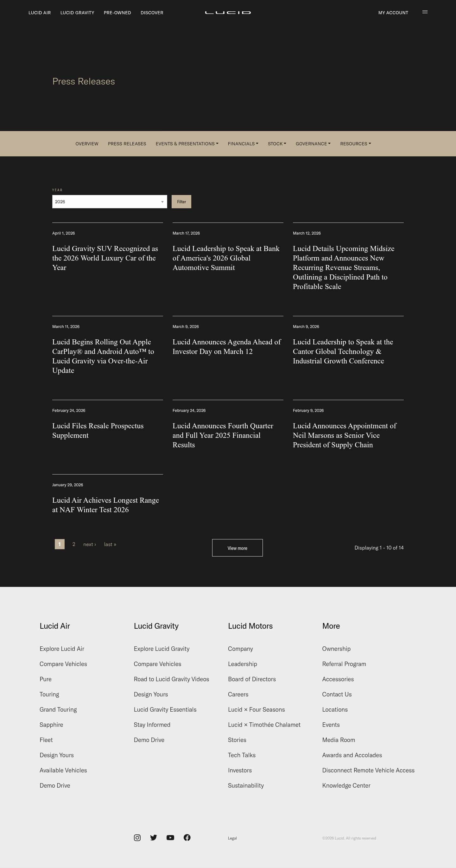Select the PRESS RELEASES tab
Viewport: 456px width, 868px height.
point(127,143)
